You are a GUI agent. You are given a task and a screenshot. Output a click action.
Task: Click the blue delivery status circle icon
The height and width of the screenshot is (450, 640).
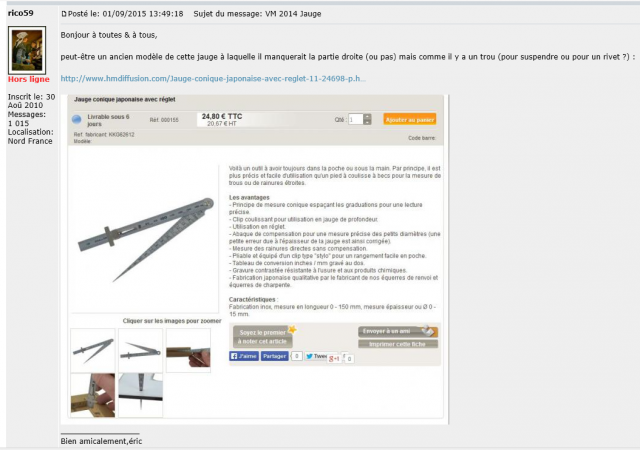click(76, 119)
